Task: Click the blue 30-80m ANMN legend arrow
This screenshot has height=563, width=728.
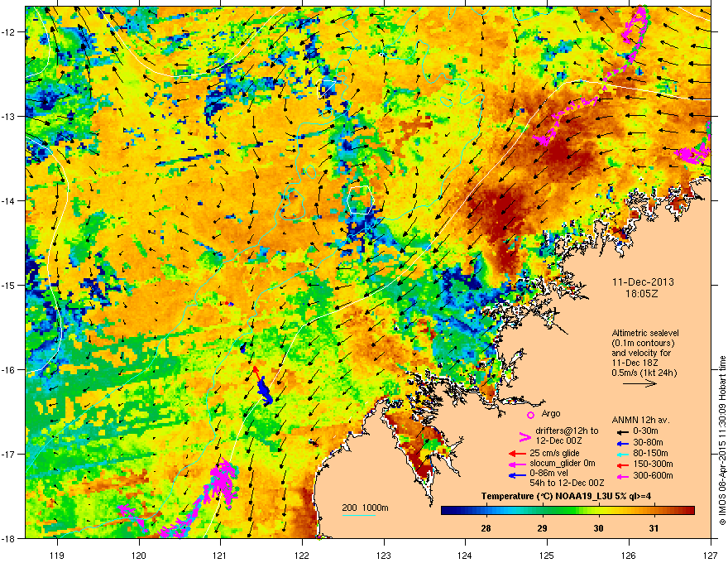Action: click(x=623, y=443)
